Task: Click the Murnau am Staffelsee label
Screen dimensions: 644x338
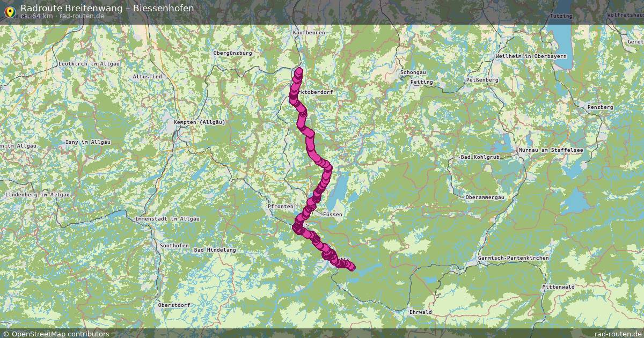Action: (x=551, y=150)
